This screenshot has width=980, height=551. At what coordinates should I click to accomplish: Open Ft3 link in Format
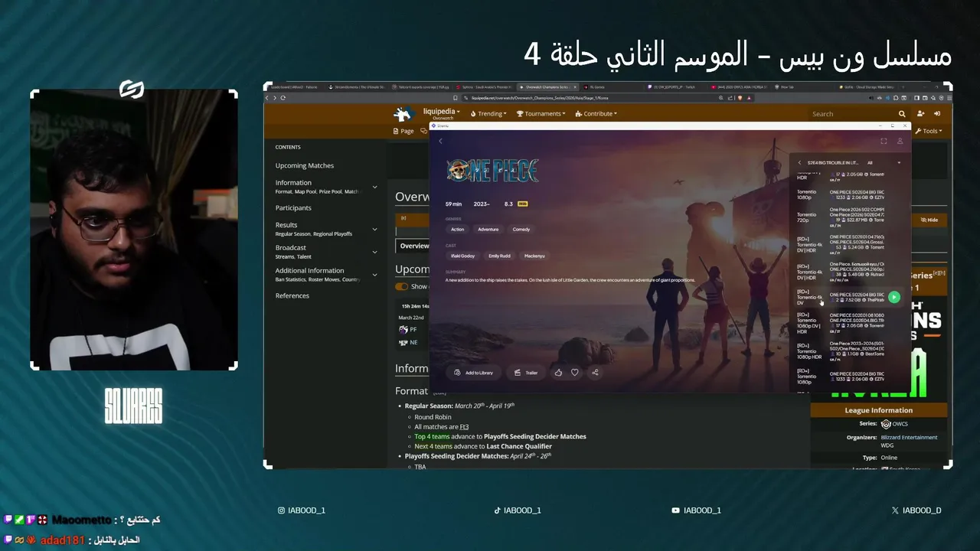point(464,427)
